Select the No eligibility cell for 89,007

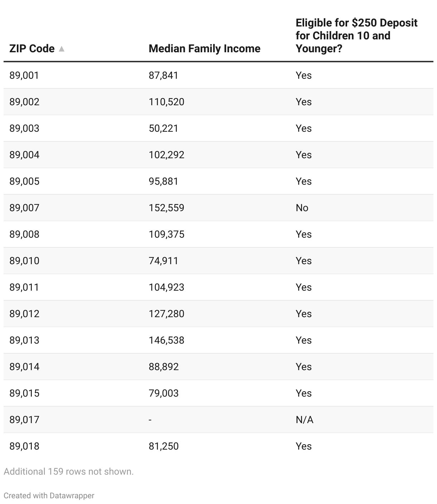pos(302,208)
